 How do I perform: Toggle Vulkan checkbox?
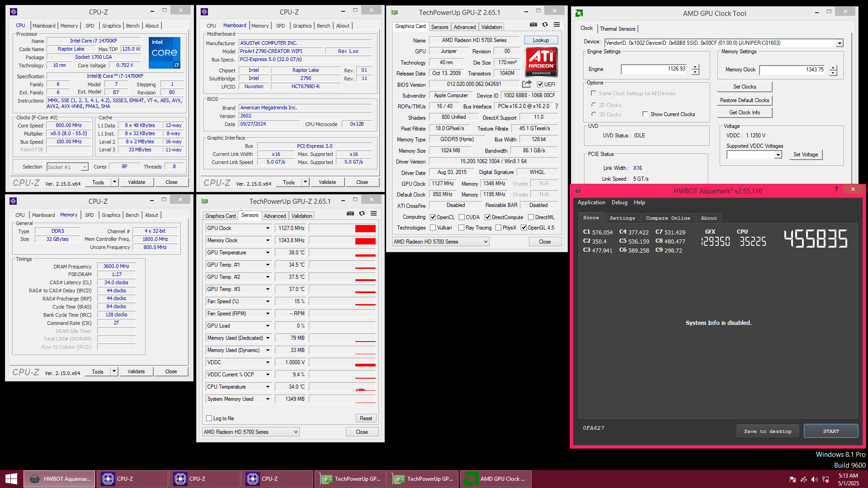coord(433,228)
